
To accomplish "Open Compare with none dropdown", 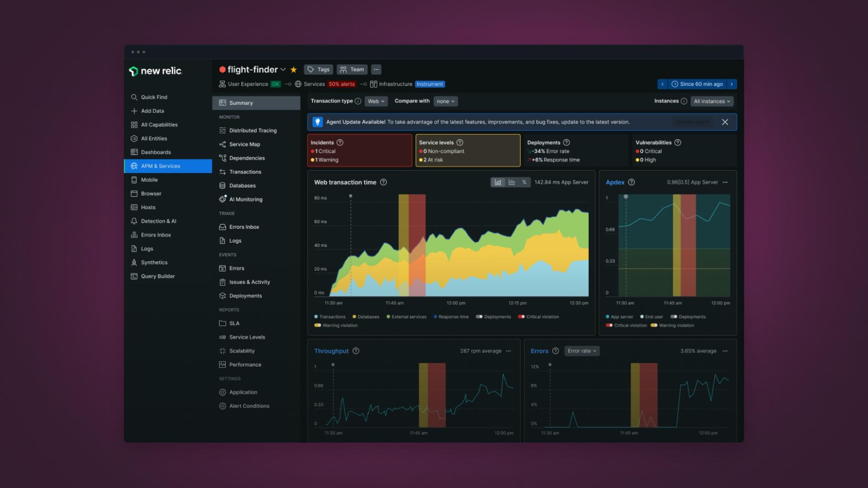I will coord(445,101).
